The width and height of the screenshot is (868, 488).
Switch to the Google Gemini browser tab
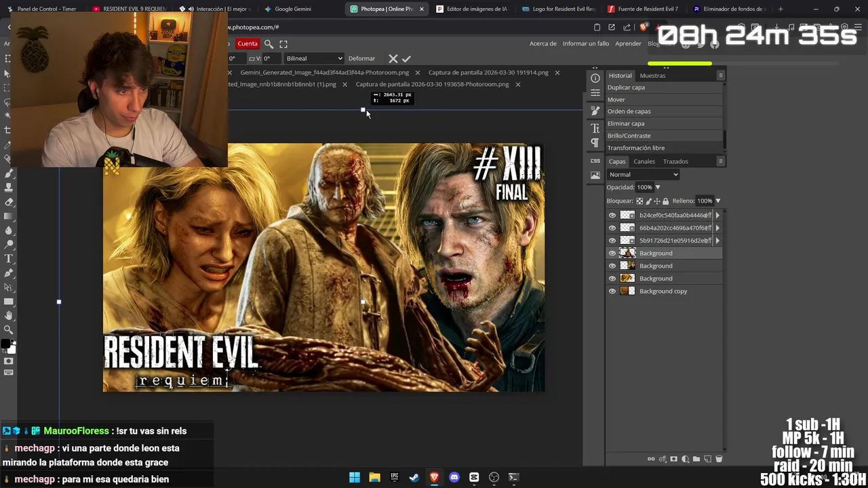click(x=293, y=9)
